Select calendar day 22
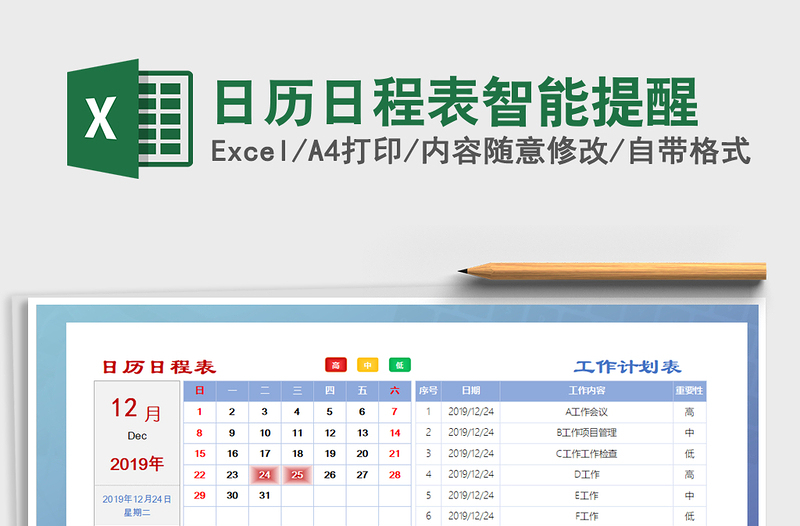 [x=199, y=475]
